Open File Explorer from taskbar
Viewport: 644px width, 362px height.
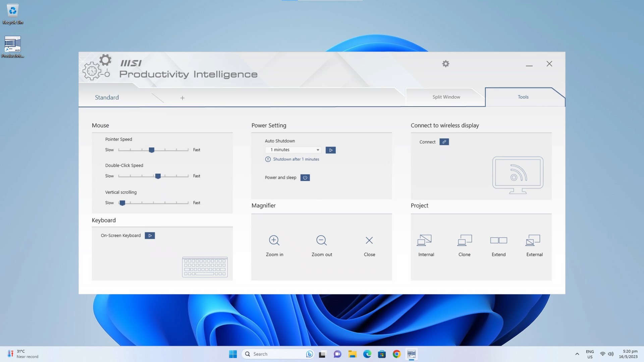pyautogui.click(x=352, y=354)
